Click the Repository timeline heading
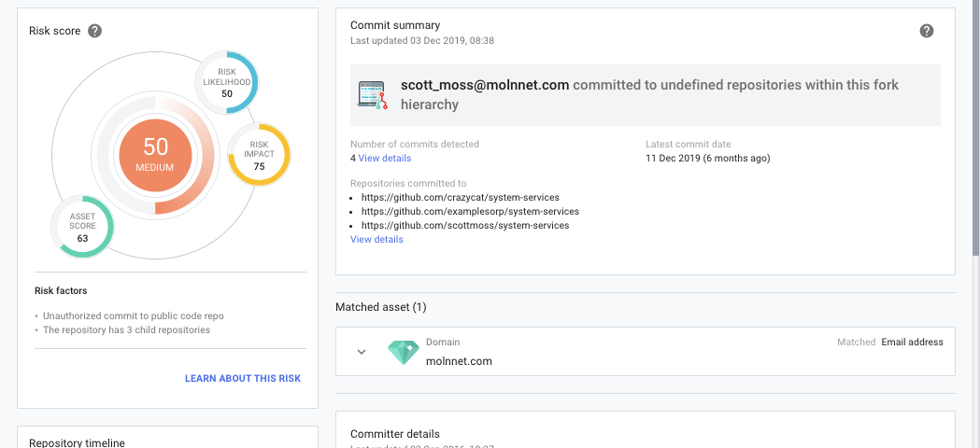Viewport: 980px width, 448px height. pos(77,442)
